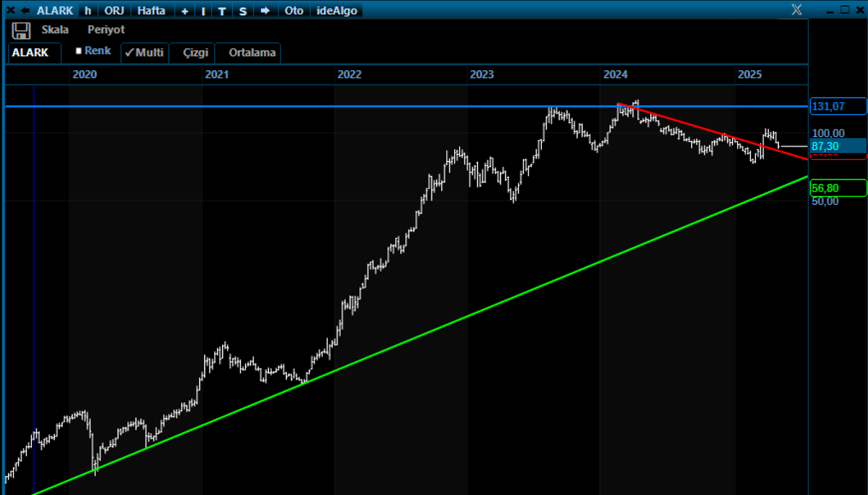
Task: Click the 2022 year label on time axis
Action: (349, 75)
